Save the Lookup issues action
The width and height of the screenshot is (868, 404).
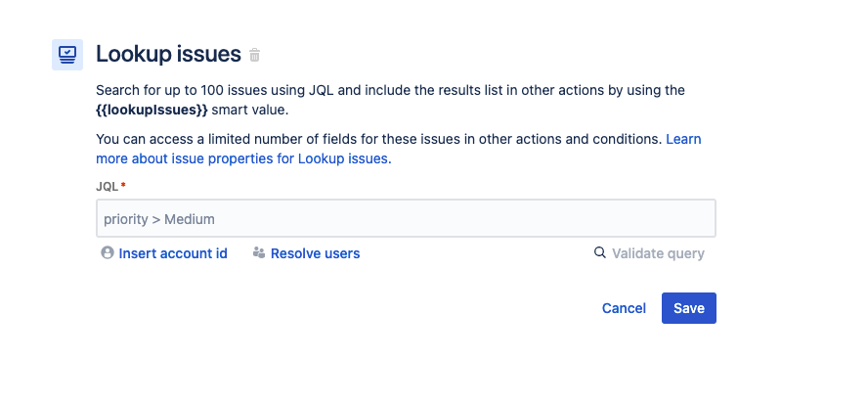tap(688, 308)
